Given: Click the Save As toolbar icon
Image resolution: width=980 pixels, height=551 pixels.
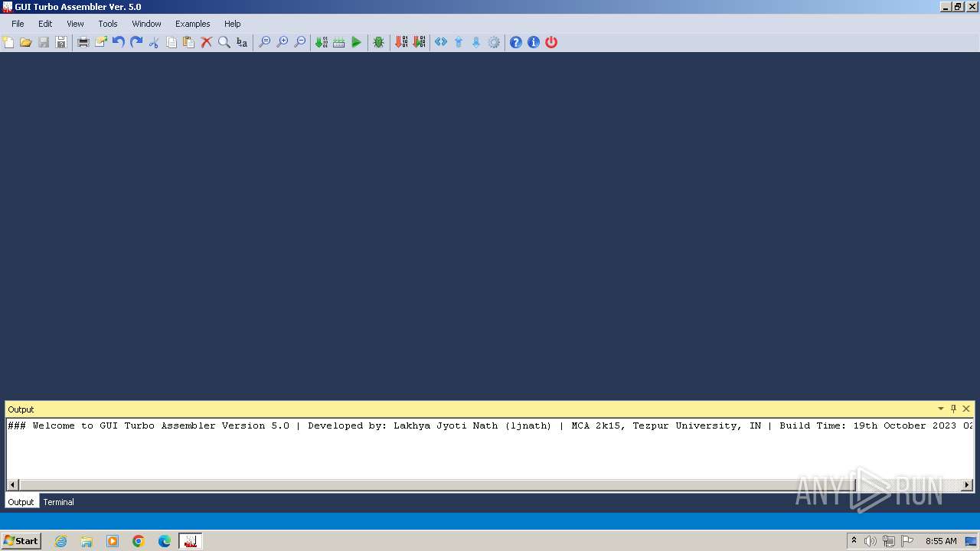Looking at the screenshot, I should click(x=61, y=42).
